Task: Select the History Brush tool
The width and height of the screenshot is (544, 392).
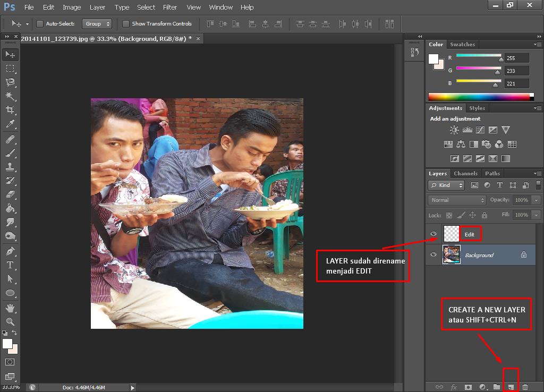Action: (x=10, y=181)
